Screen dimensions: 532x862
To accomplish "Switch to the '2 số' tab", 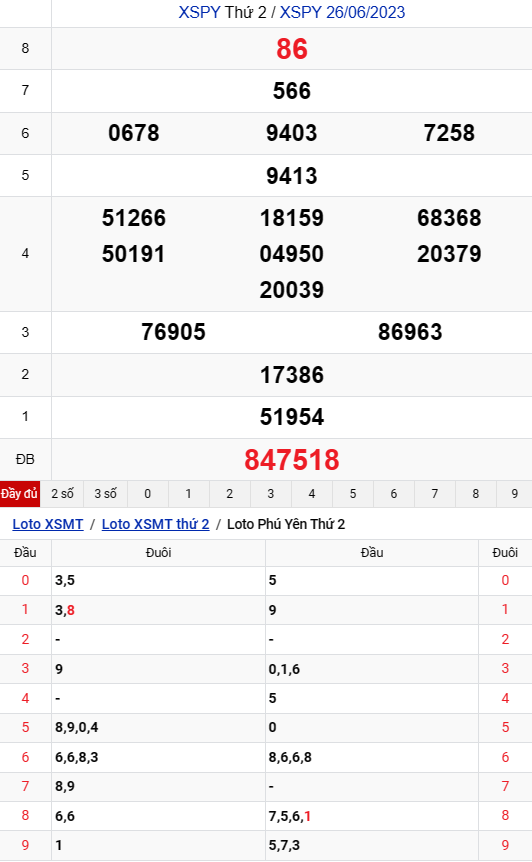I will pos(62,494).
